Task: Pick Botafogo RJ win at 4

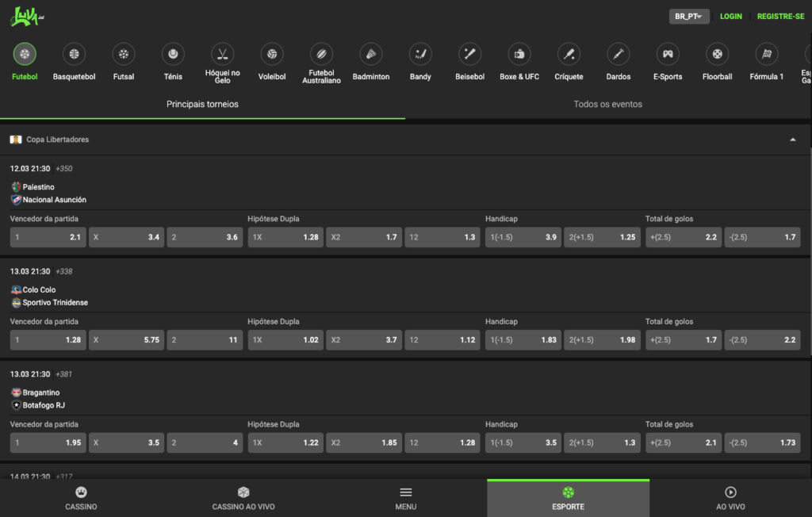Action: point(205,443)
